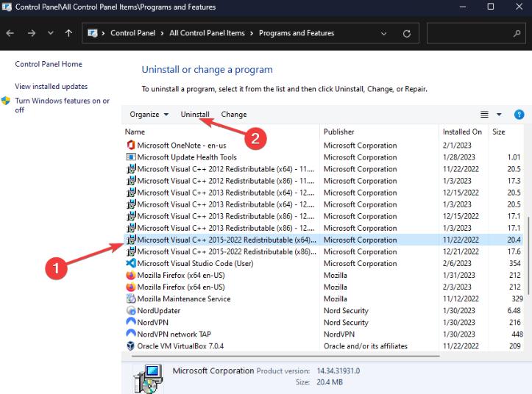The image size is (532, 394).
Task: Select Visual C++ 2012 Redistributable (x86) icon
Action: (131, 180)
